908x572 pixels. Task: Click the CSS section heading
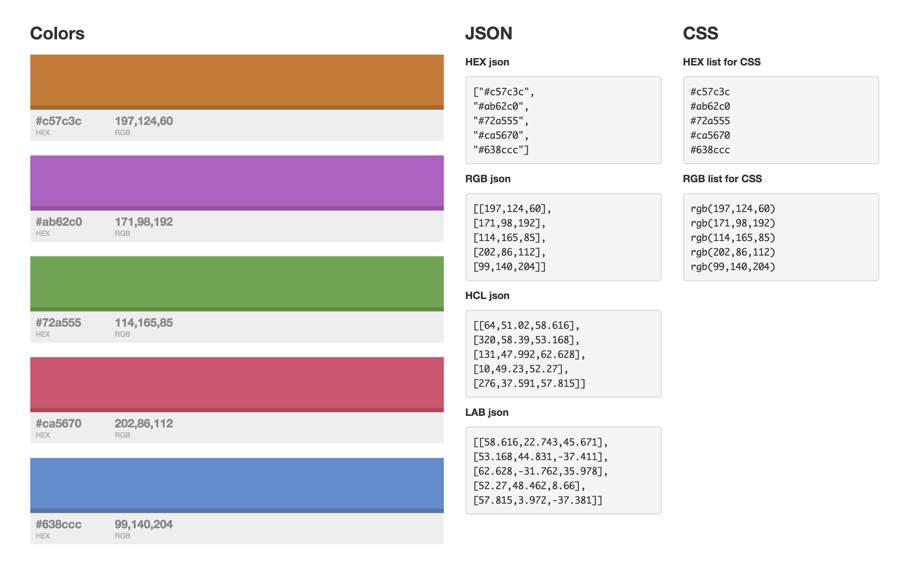pos(701,33)
